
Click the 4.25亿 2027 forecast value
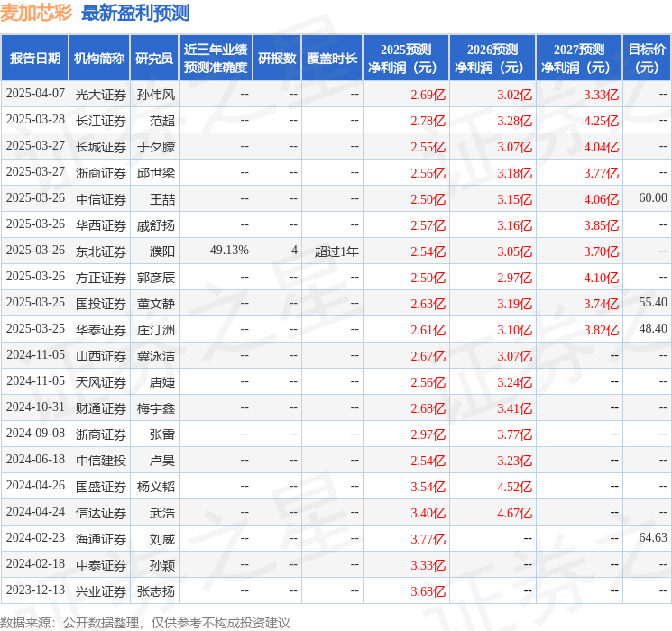pos(602,121)
